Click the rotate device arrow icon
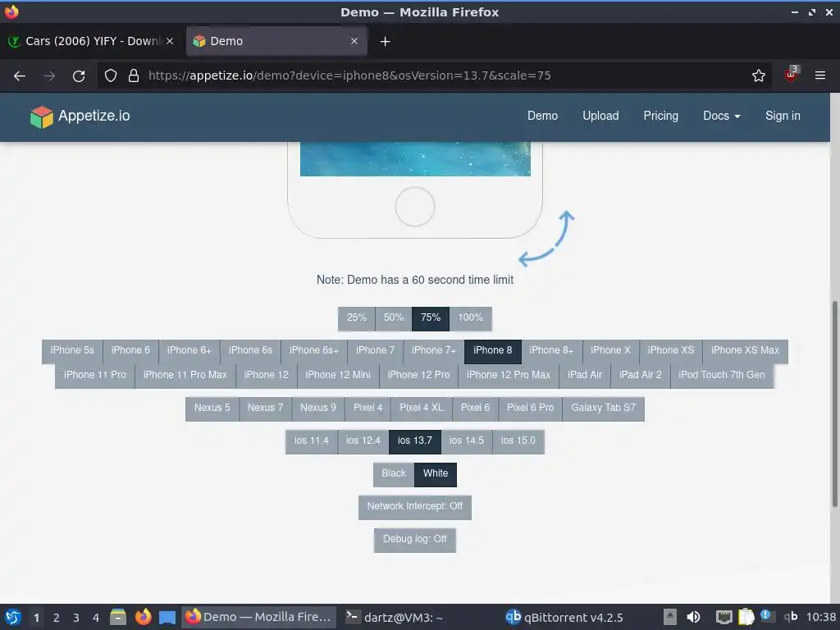Image resolution: width=840 pixels, height=630 pixels. (x=547, y=239)
